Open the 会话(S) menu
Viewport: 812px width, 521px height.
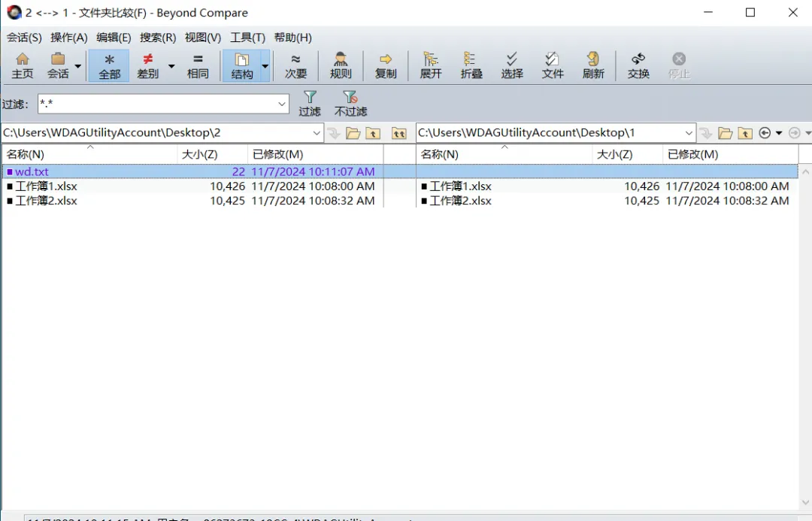pos(24,38)
